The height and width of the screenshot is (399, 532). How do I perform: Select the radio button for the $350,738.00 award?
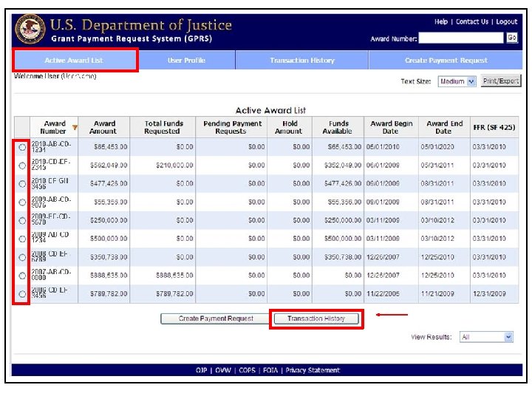22,257
